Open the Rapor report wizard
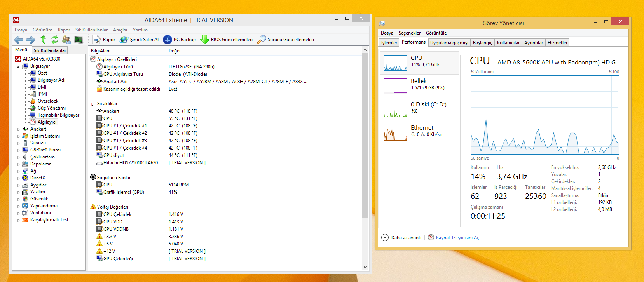Viewport: 644px width, 282px height. (x=104, y=40)
